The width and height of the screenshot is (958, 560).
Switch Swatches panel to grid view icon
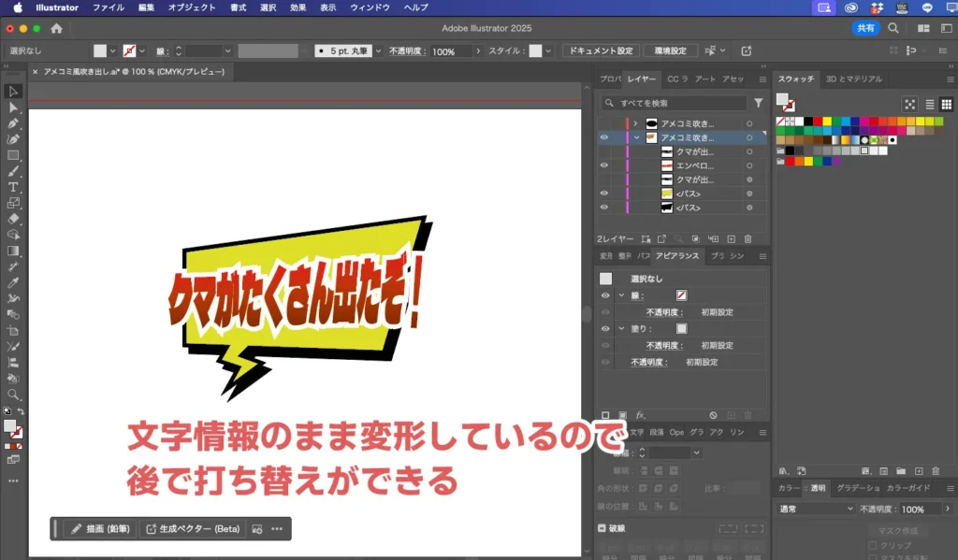click(x=947, y=104)
